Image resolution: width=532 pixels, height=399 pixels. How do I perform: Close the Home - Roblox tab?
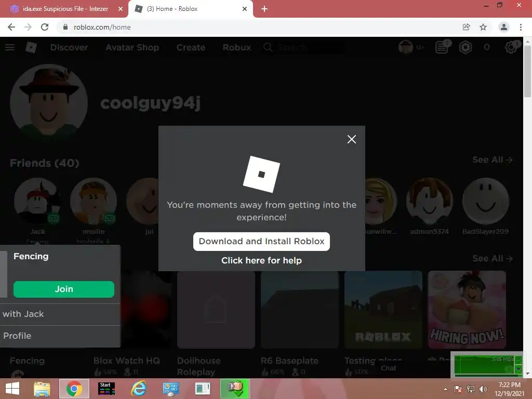click(245, 9)
